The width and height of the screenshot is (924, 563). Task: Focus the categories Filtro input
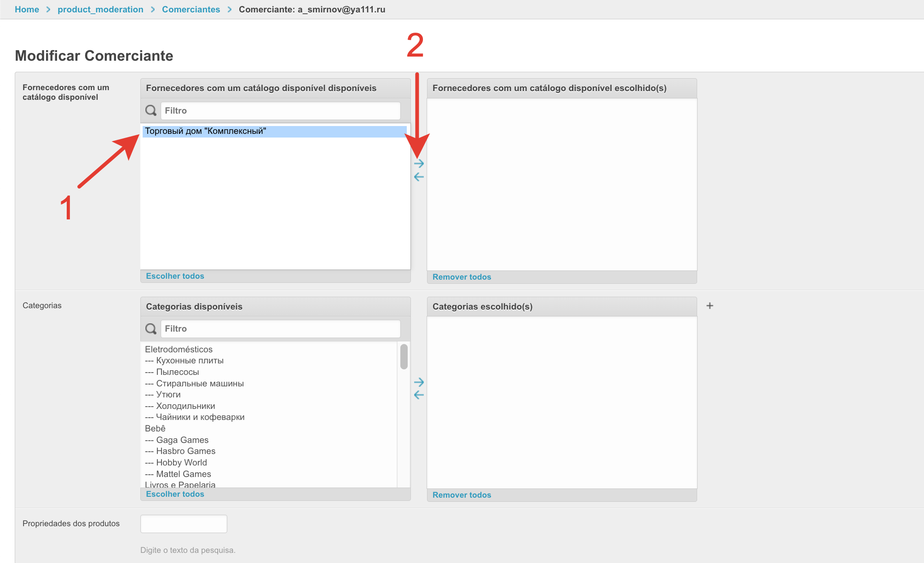pyautogui.click(x=281, y=328)
